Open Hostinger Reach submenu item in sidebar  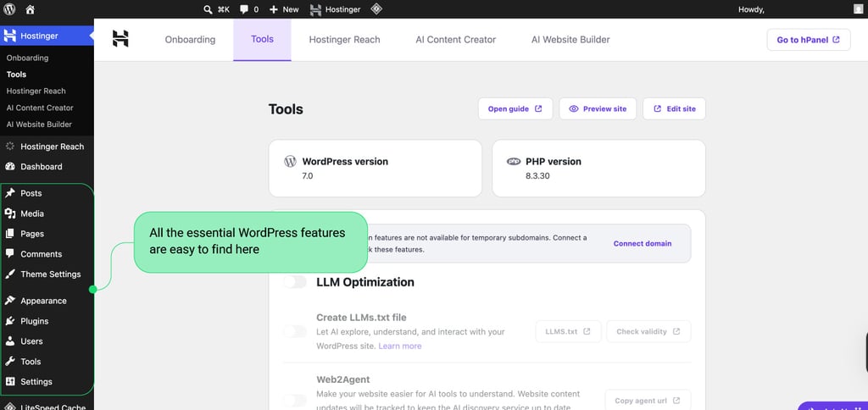point(36,91)
